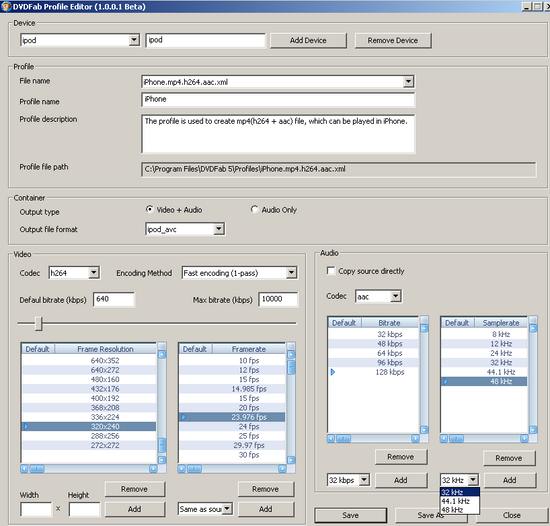The width and height of the screenshot is (550, 526).
Task: Click the Add Device button
Action: coord(308,40)
